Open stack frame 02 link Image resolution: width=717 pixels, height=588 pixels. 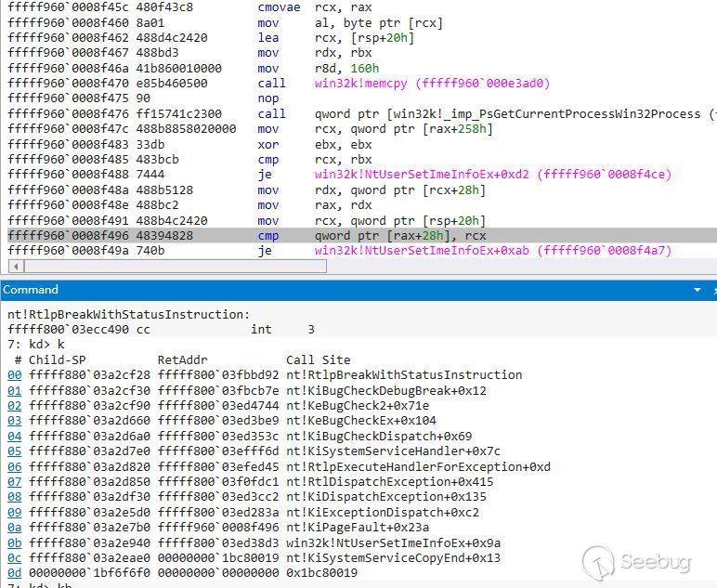[x=15, y=406]
